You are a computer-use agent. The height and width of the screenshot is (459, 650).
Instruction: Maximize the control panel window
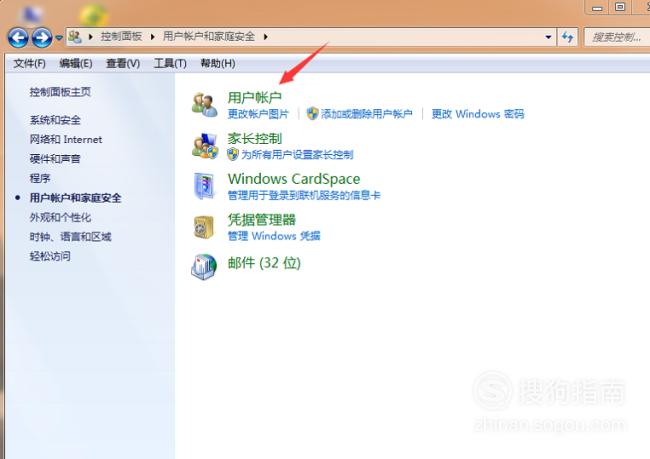coord(620,7)
